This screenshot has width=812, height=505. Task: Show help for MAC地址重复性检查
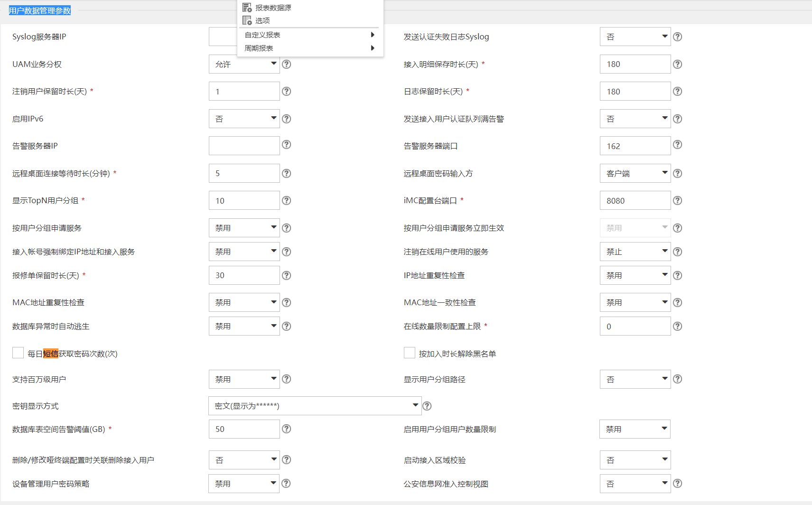pyautogui.click(x=287, y=302)
